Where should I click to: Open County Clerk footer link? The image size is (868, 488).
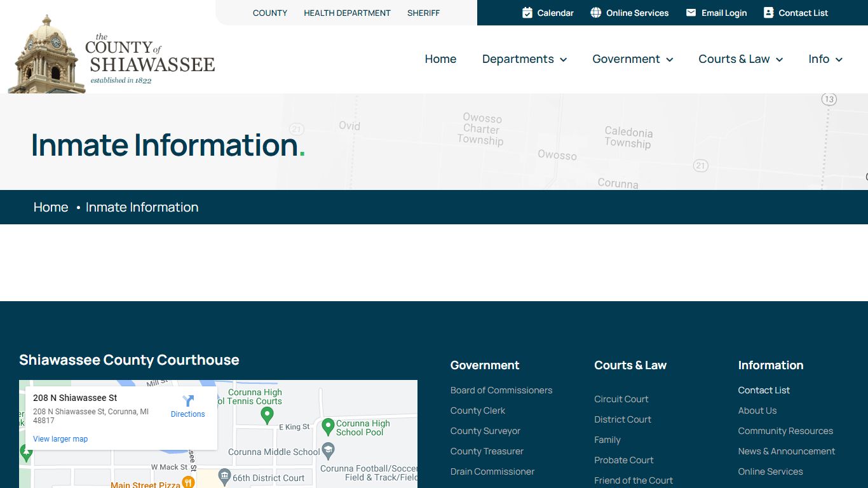[x=478, y=410]
